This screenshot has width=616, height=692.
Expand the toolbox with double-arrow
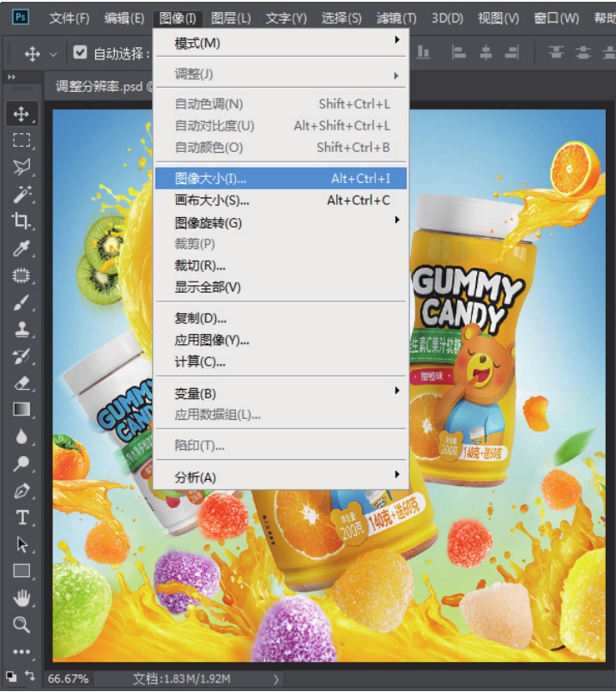[11, 76]
